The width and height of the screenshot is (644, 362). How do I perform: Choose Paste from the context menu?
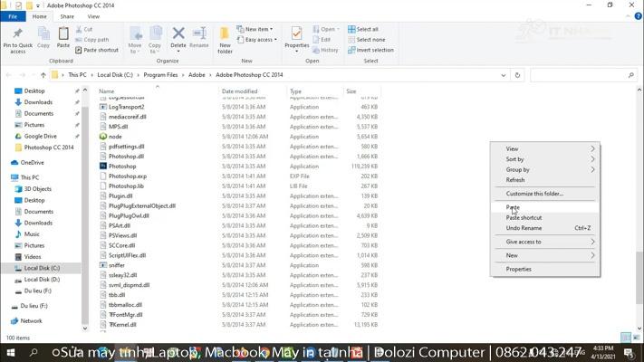pyautogui.click(x=514, y=207)
